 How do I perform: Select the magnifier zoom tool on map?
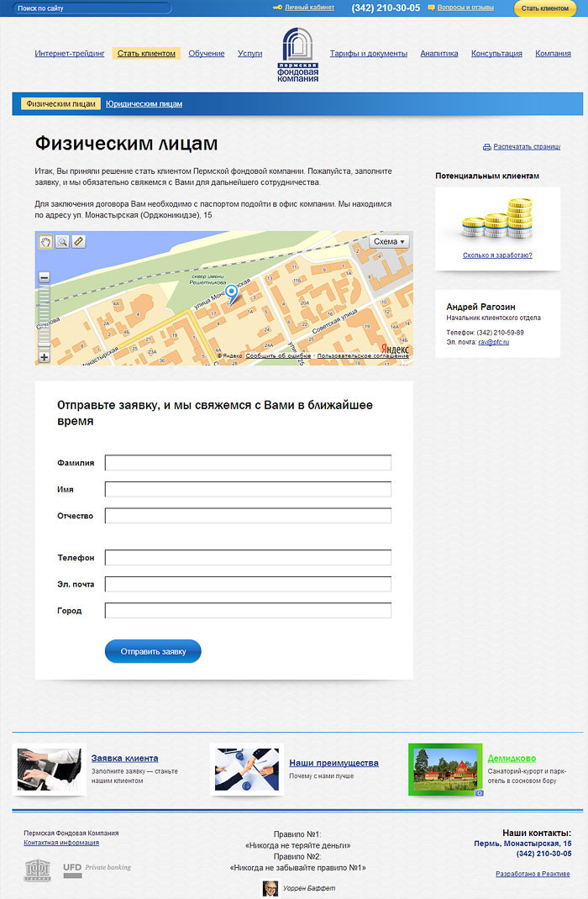tap(61, 242)
